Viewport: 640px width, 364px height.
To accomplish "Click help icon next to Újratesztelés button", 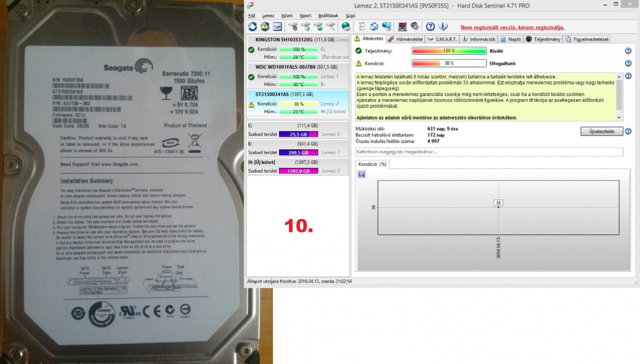I will (628, 131).
